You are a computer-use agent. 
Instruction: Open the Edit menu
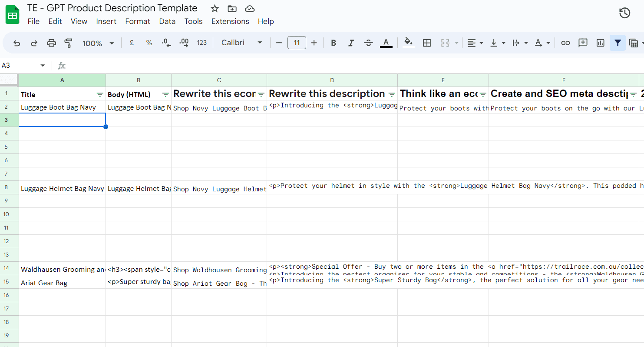point(55,21)
